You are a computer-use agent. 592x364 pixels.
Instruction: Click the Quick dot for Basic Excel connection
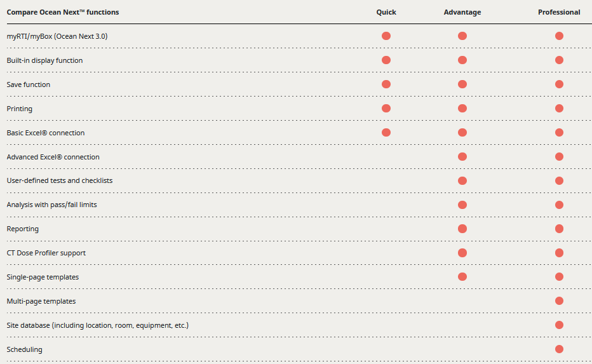tap(386, 133)
